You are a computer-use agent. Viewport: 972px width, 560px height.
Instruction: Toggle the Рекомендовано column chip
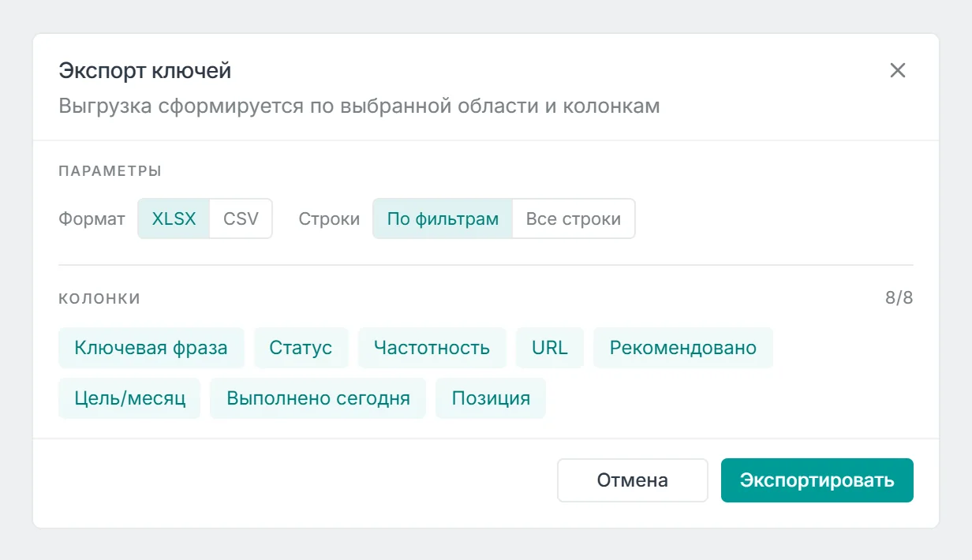(683, 348)
